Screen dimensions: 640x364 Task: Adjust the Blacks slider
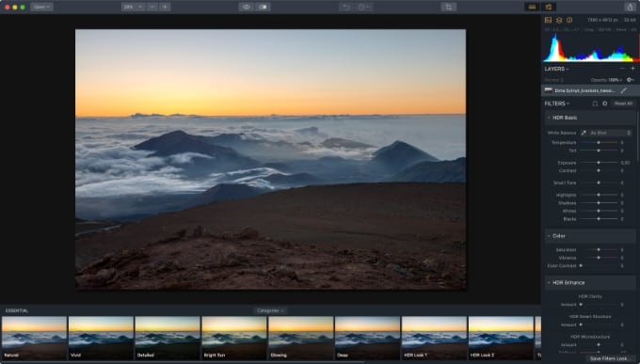pyautogui.click(x=599, y=219)
